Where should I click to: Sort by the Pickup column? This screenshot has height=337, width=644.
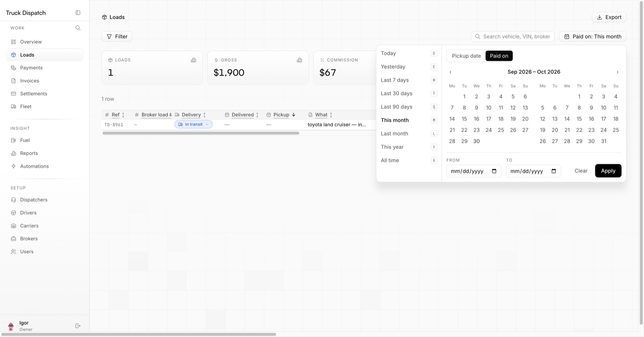coord(281,115)
